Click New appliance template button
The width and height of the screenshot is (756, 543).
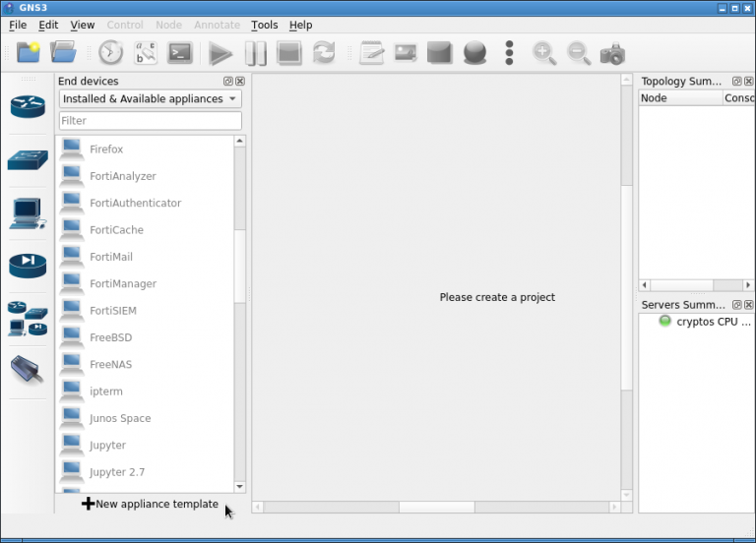[x=150, y=504]
